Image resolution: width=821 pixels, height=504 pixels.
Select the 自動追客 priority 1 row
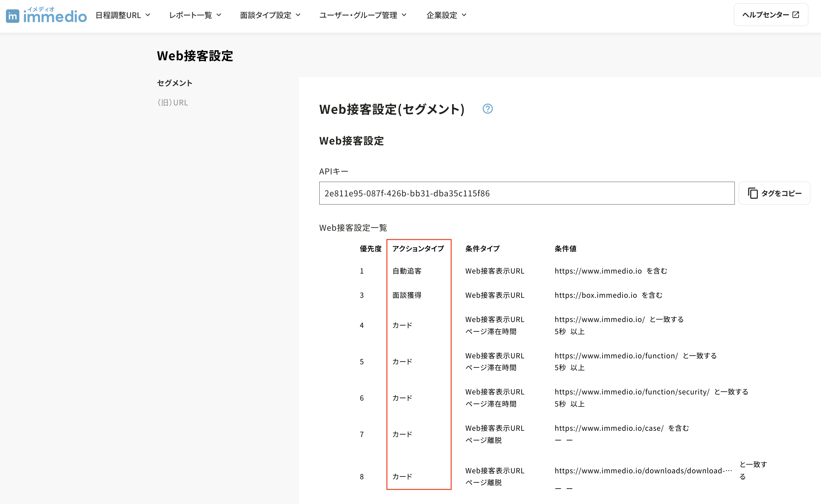[406, 271]
